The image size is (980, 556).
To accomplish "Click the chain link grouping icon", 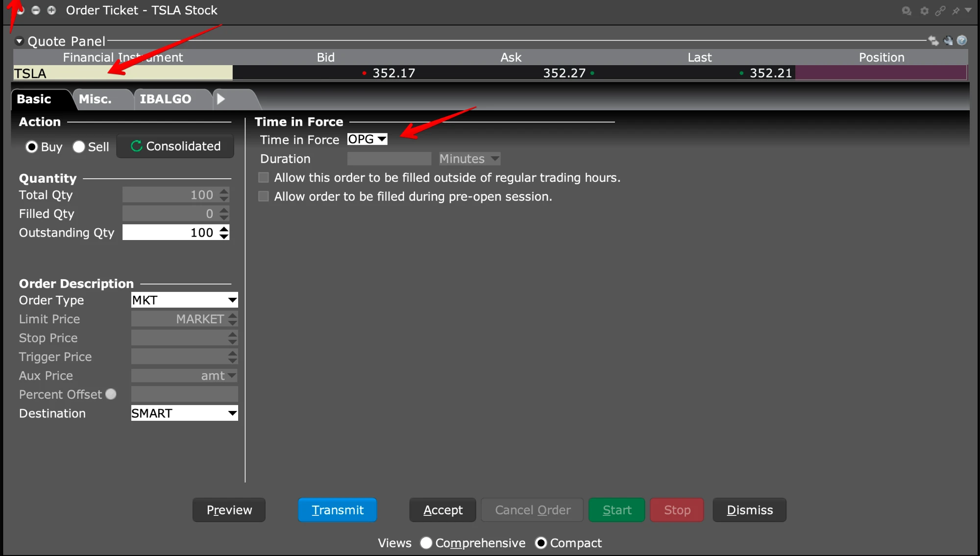I will coord(940,11).
